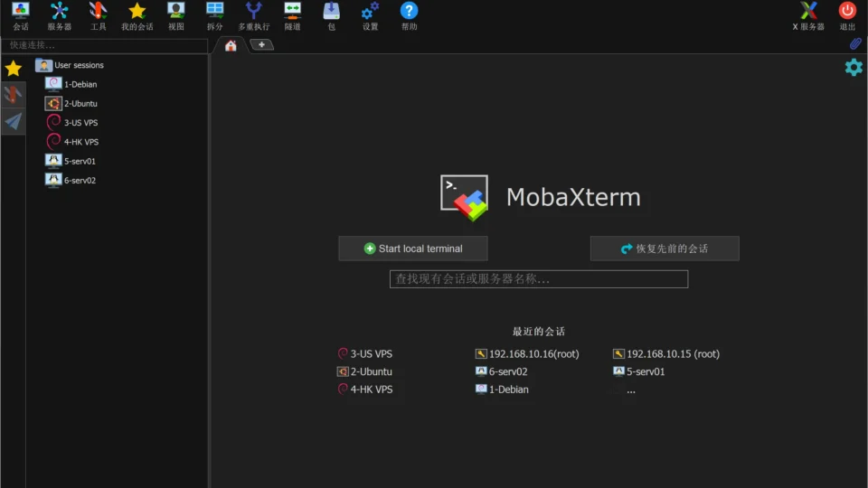Click the MobaXterm logo image
The image size is (868, 488).
(464, 198)
